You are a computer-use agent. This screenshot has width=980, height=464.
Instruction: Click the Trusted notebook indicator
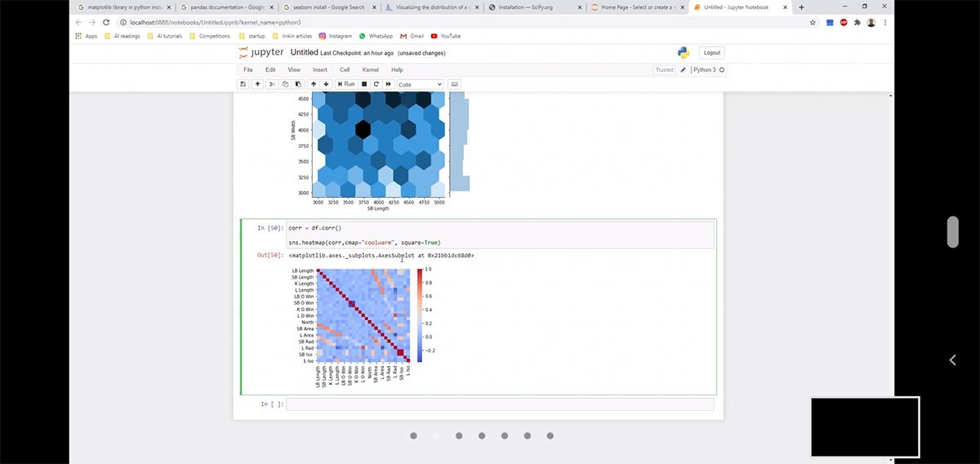(x=665, y=69)
